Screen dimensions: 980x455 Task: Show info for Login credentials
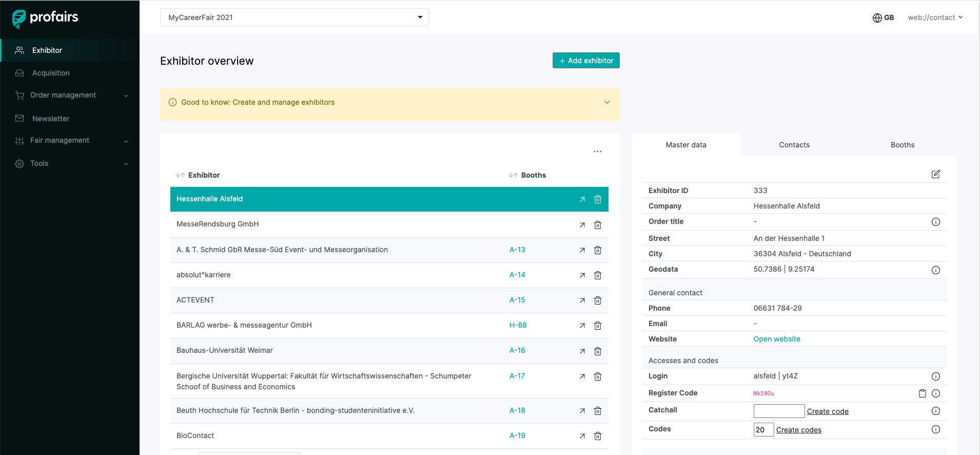coord(936,376)
